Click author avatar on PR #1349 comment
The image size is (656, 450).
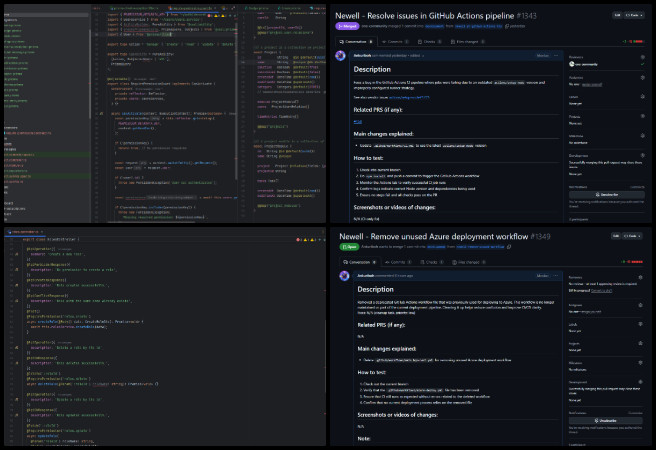click(344, 276)
